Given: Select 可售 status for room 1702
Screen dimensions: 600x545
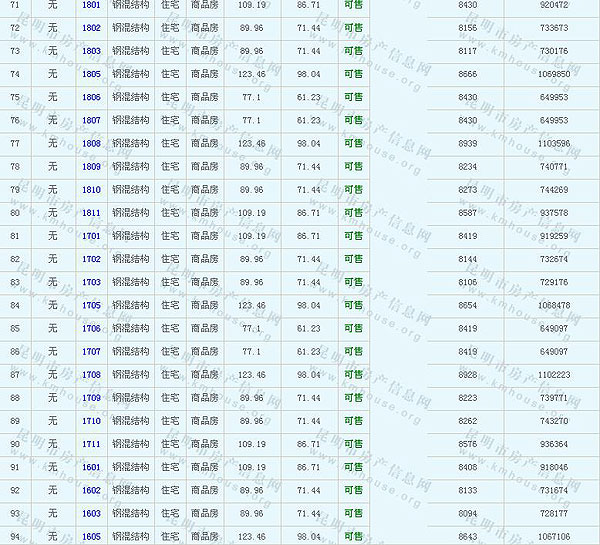Looking at the screenshot, I should (x=353, y=259).
